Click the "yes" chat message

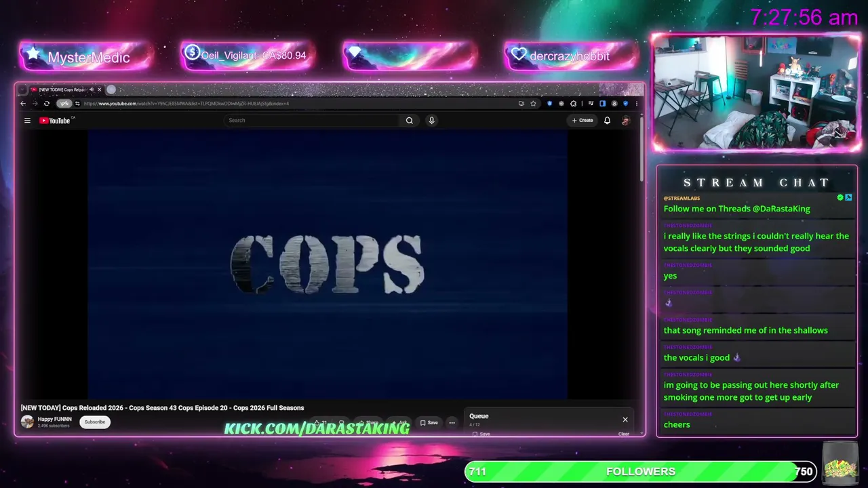(670, 276)
